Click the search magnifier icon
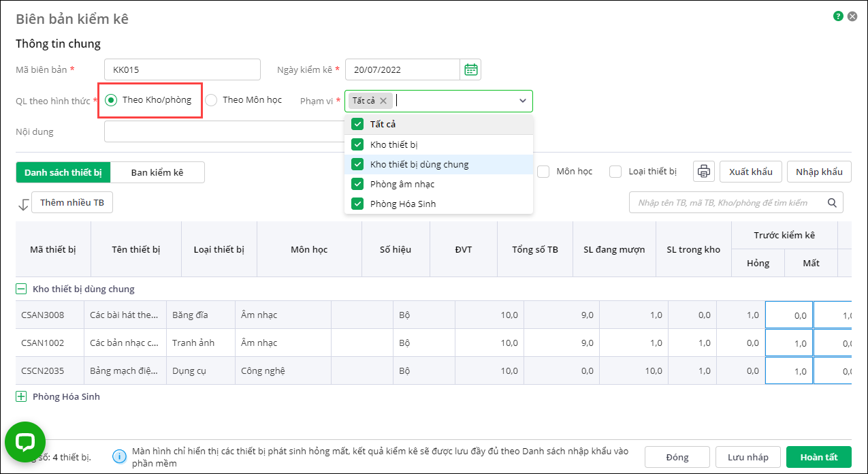The image size is (868, 474). click(x=831, y=202)
